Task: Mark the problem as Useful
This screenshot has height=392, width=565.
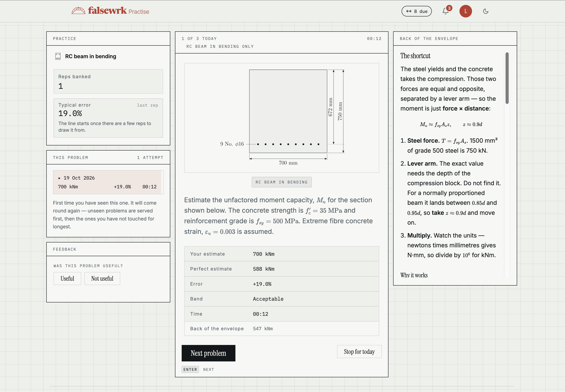Action: [67, 279]
